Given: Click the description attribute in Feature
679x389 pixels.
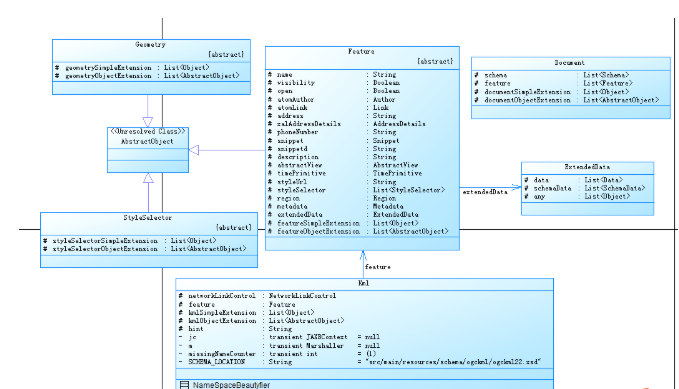Looking at the screenshot, I should tap(332, 157).
